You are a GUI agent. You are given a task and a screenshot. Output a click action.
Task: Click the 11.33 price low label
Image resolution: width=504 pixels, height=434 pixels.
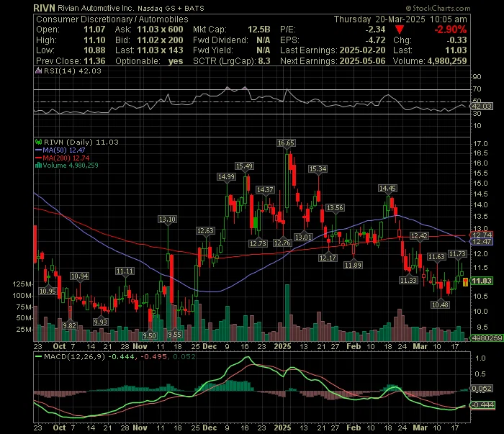408,281
